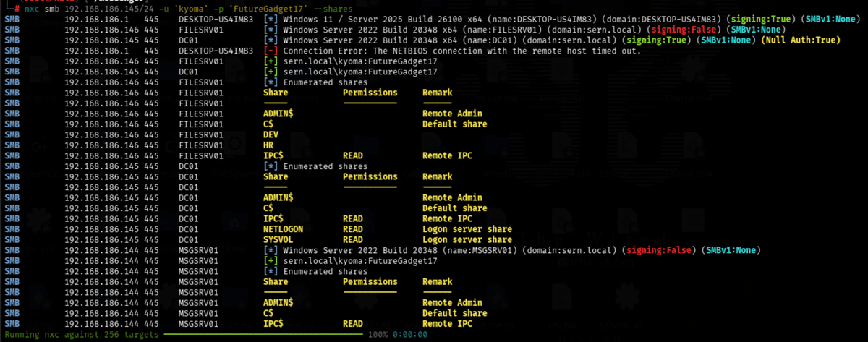Click 'sern.local\kyoma:FutureGadget17' in the FILESRV01 row
Screen dimensions: 868x342
[x=360, y=62]
